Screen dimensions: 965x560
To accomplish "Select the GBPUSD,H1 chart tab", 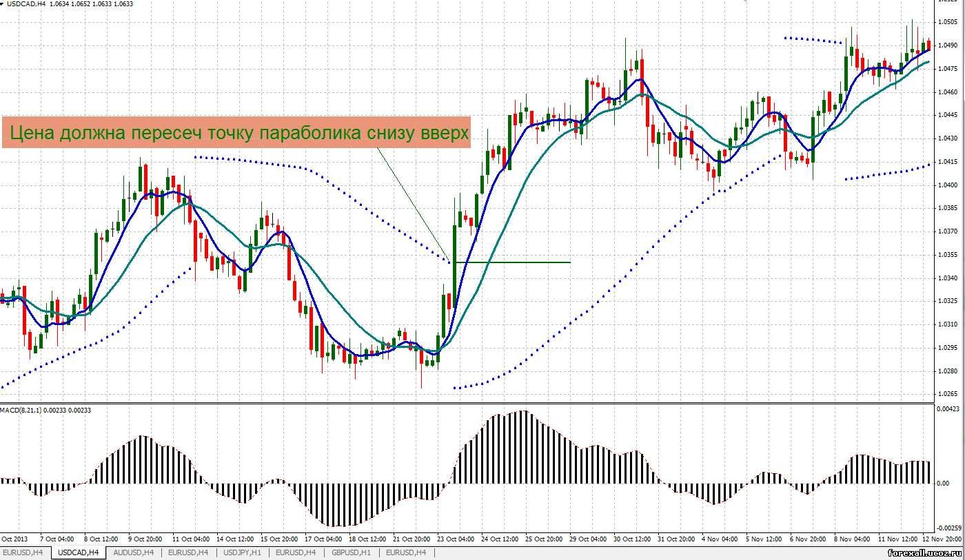I will 351,552.
